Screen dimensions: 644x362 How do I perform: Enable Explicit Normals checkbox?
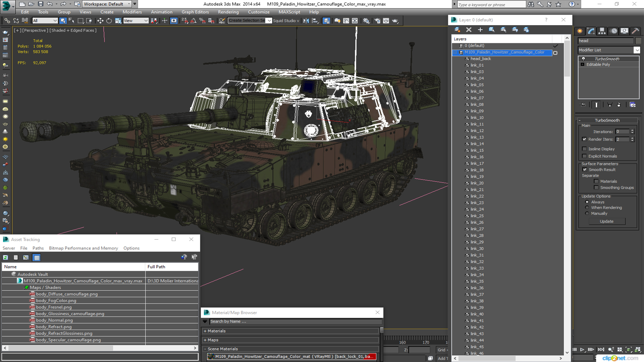(x=584, y=156)
